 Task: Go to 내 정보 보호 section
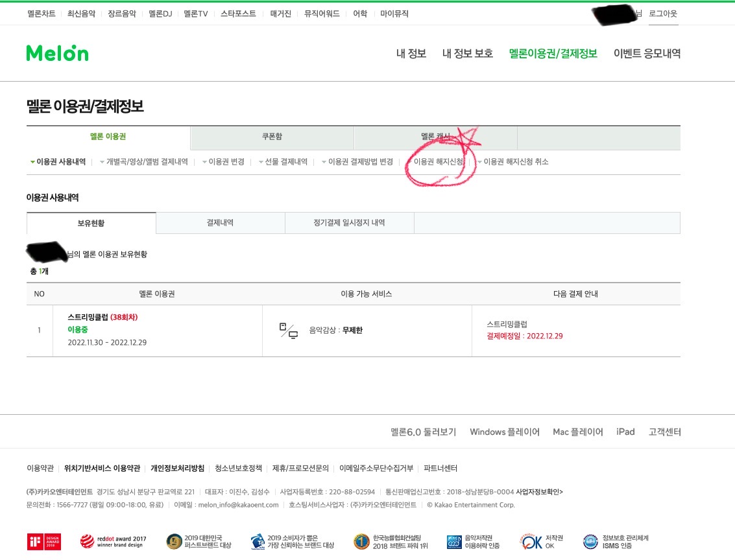pos(467,53)
